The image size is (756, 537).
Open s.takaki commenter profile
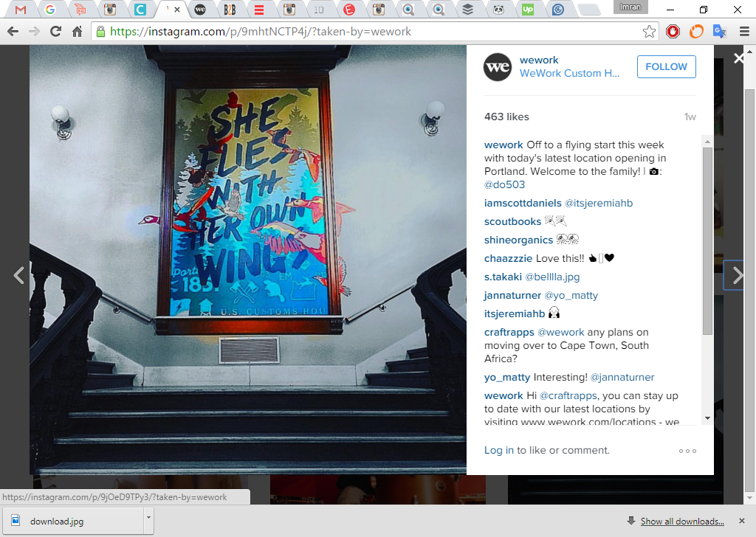point(503,277)
